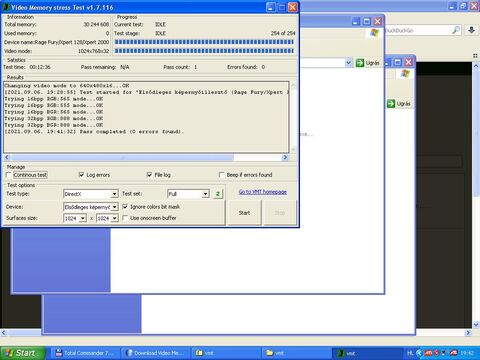Follow the Go to VMT homepage link
Screen dimensions: 480x360
pos(263,192)
